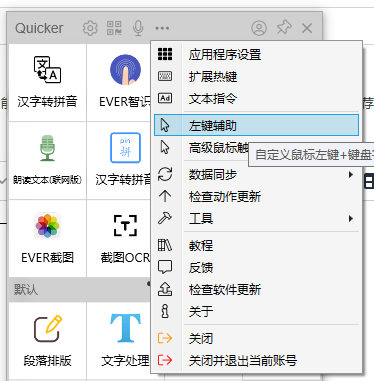Choose 关闭并退出当前账号 menu entry
This screenshot has height=381, width=374.
256,360
